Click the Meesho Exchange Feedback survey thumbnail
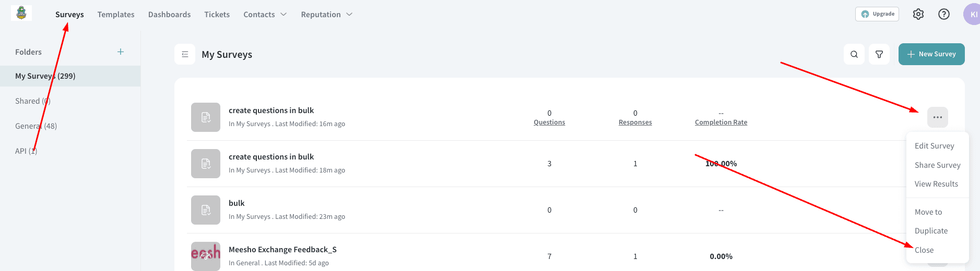 point(206,256)
